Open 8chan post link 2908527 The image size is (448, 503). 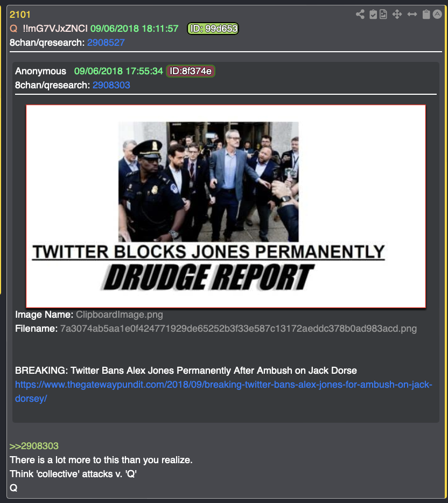coord(106,43)
